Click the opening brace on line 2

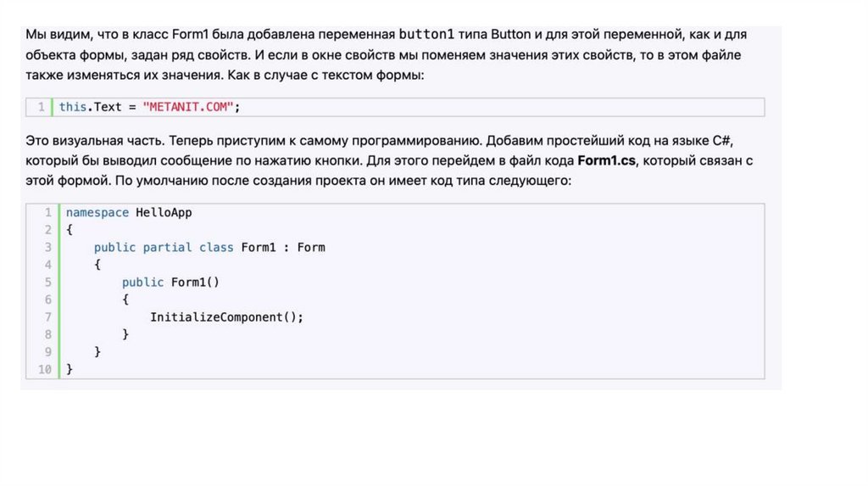[70, 230]
